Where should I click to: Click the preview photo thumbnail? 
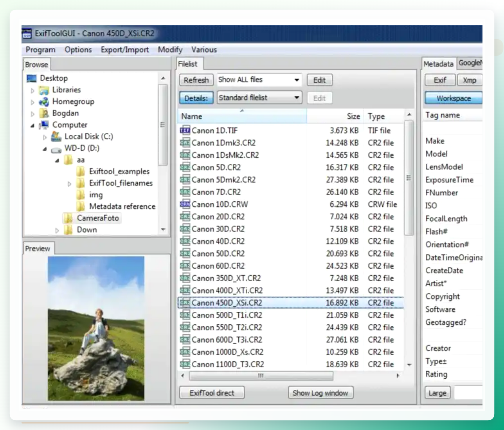[x=96, y=328]
